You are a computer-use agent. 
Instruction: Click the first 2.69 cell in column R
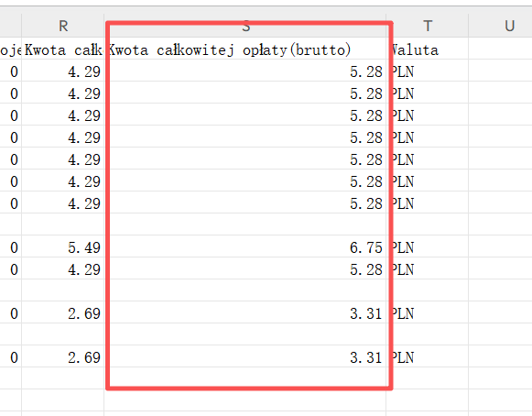coord(63,312)
